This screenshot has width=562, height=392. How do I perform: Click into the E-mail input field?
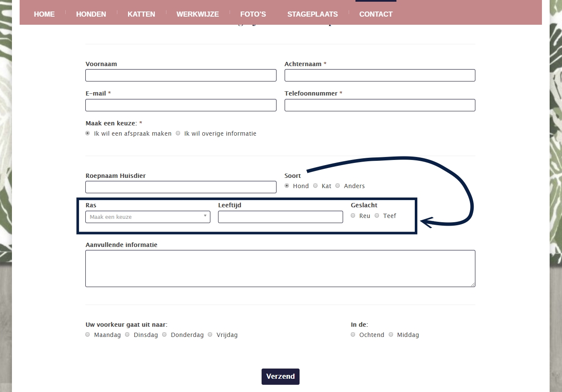coord(181,105)
